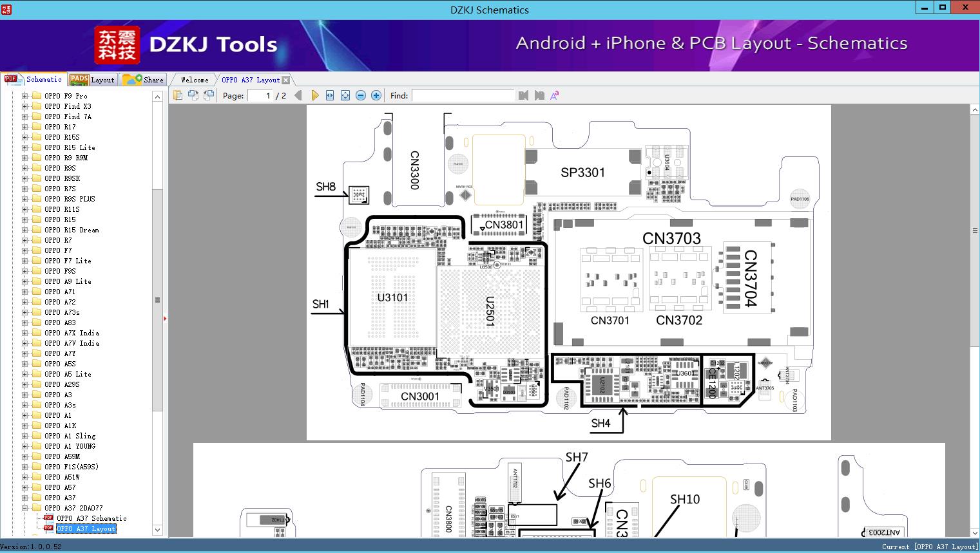Switch to the Schematic tab

[34, 79]
